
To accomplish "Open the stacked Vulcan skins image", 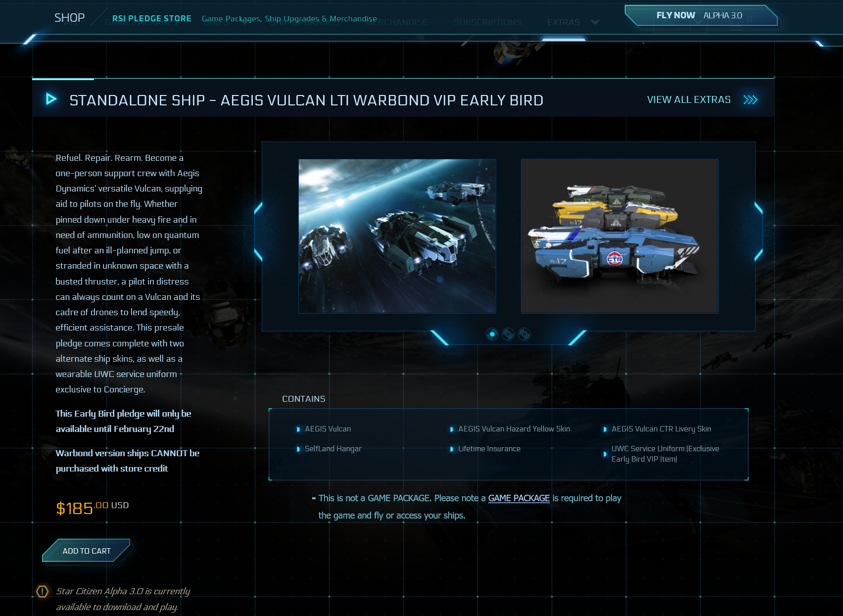I will pyautogui.click(x=619, y=236).
